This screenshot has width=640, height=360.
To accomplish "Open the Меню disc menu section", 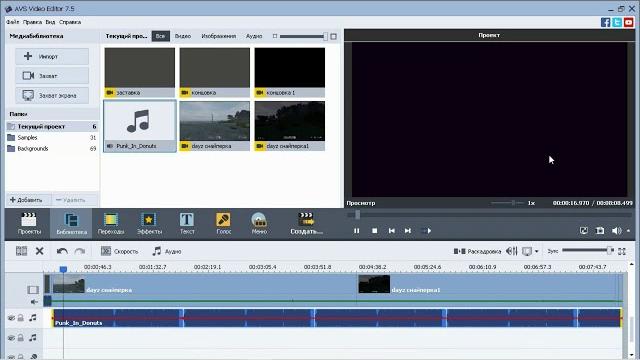I will tap(259, 224).
